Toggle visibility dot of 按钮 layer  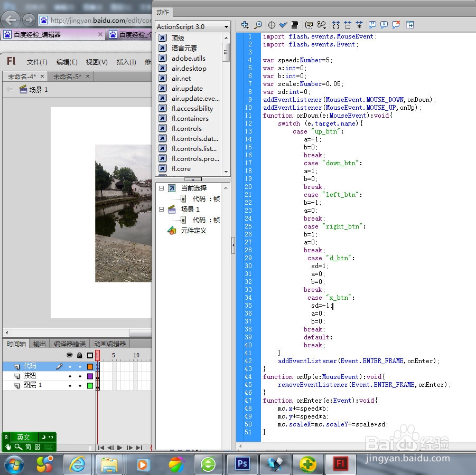pyautogui.click(x=70, y=376)
